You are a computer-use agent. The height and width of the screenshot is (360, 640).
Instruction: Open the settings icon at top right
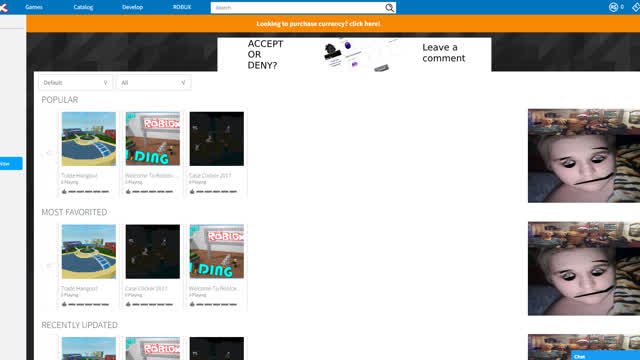[636, 7]
